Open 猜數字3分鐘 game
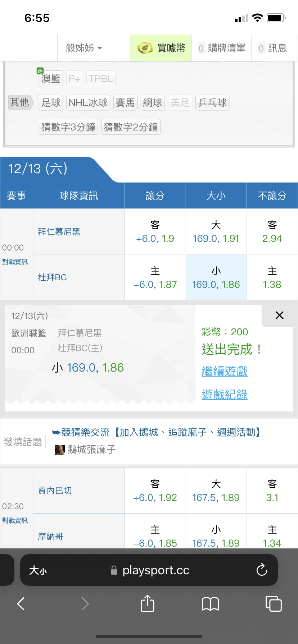The height and width of the screenshot is (644, 298). (68, 127)
